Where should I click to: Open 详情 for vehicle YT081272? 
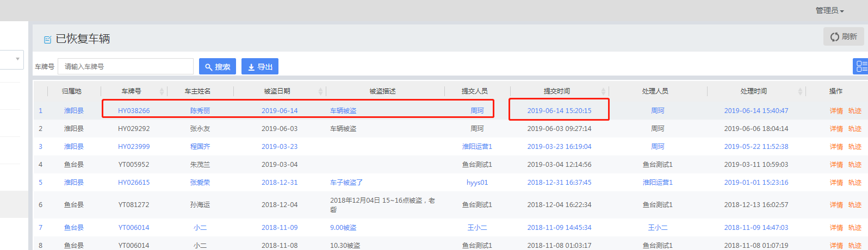pyautogui.click(x=836, y=205)
